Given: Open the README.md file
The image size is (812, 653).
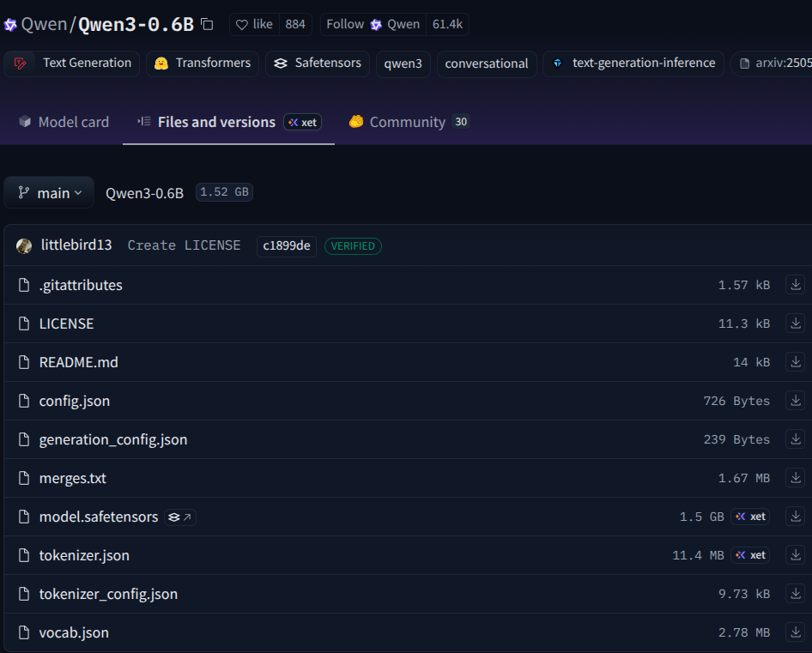Looking at the screenshot, I should pos(79,362).
